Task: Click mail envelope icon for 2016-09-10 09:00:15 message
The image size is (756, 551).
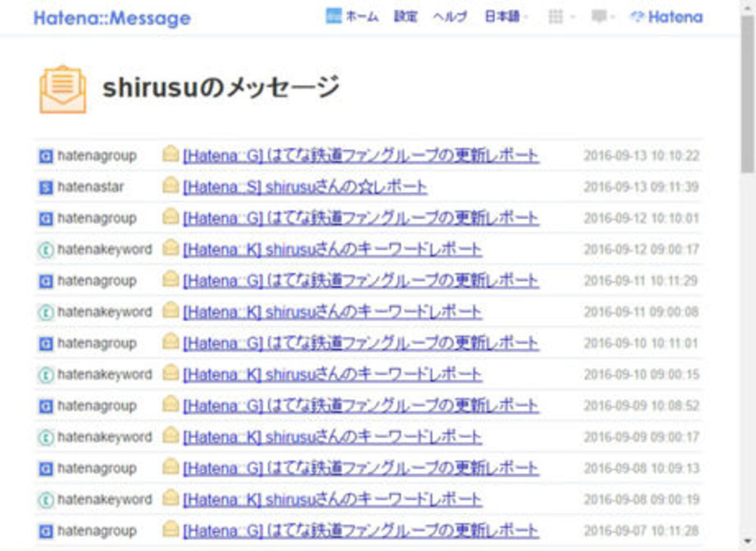Action: pyautogui.click(x=170, y=373)
